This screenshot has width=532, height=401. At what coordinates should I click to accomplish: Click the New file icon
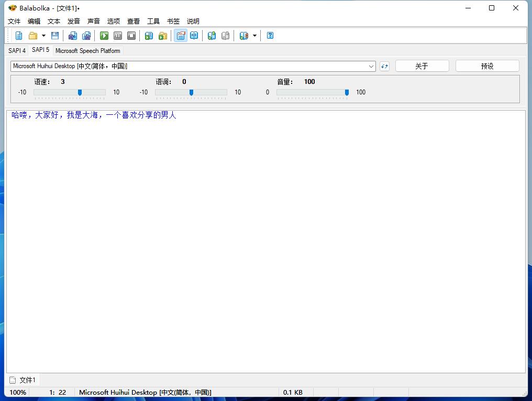click(19, 36)
